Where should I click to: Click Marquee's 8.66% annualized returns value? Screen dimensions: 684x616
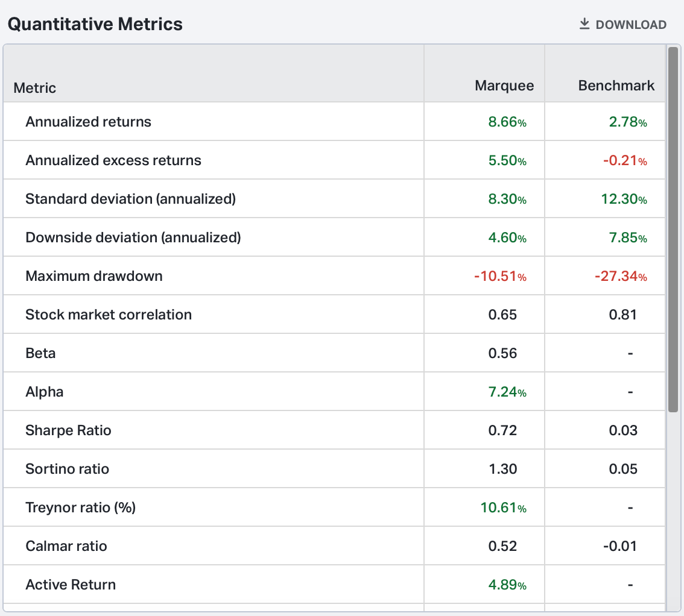point(507,122)
